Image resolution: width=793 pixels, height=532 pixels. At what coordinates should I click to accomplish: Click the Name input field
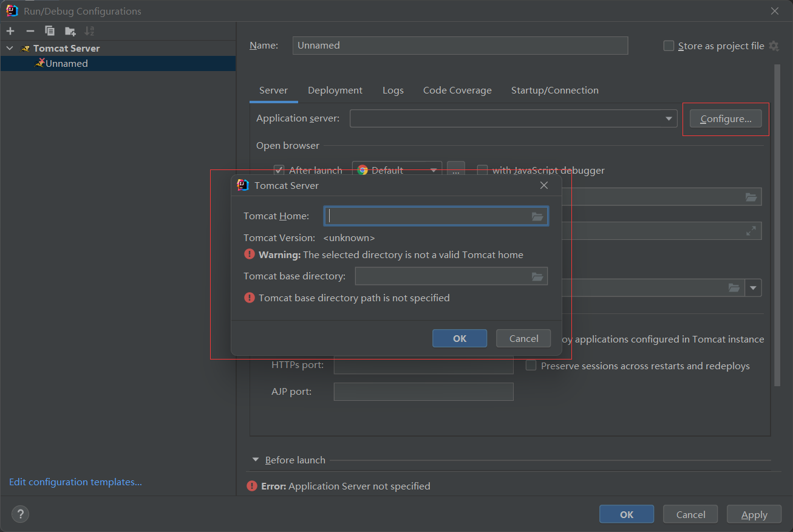pyautogui.click(x=460, y=46)
